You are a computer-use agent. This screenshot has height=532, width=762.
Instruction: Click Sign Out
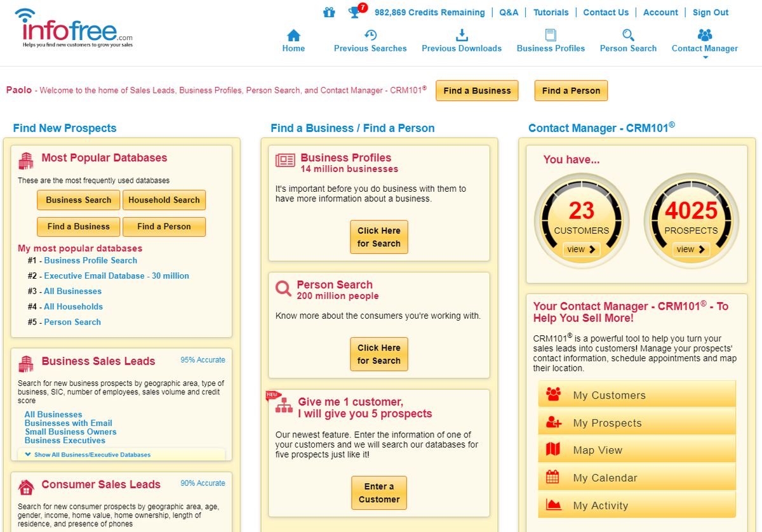point(711,12)
